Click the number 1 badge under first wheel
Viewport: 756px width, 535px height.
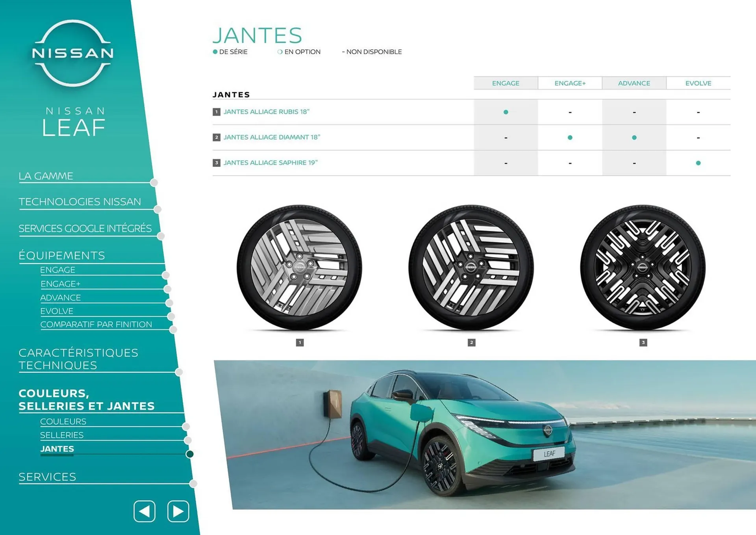[300, 342]
